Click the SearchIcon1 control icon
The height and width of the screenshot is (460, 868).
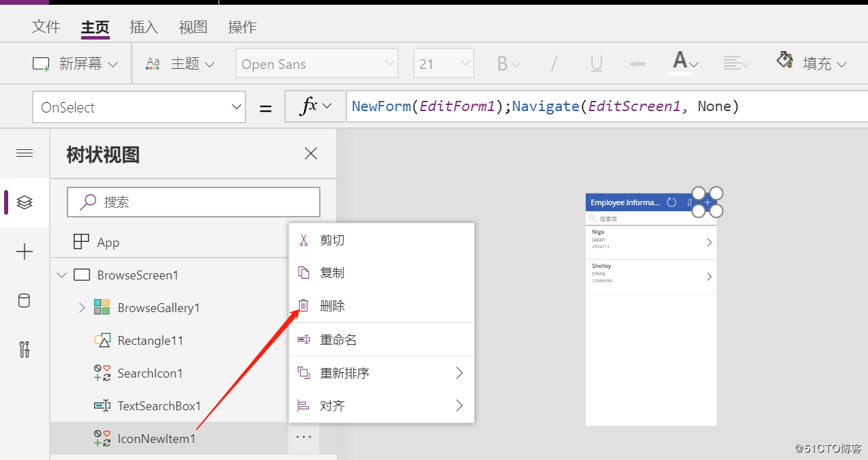[102, 373]
